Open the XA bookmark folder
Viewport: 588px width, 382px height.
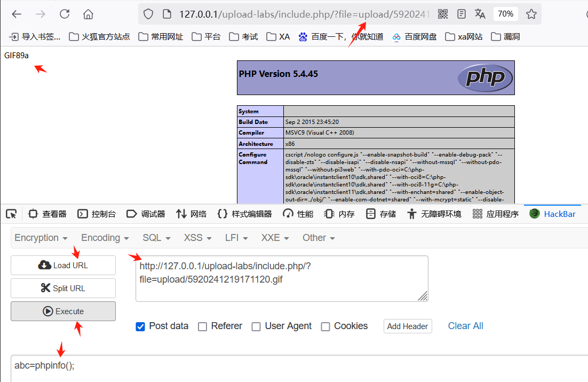point(278,37)
